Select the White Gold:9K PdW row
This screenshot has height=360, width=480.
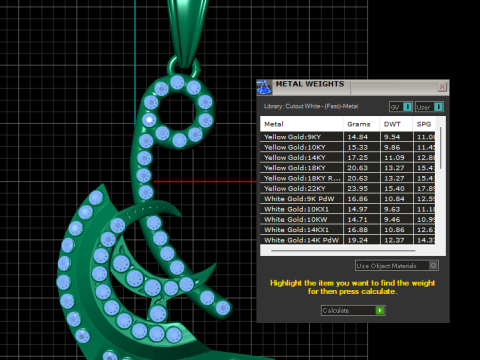pyautogui.click(x=348, y=199)
